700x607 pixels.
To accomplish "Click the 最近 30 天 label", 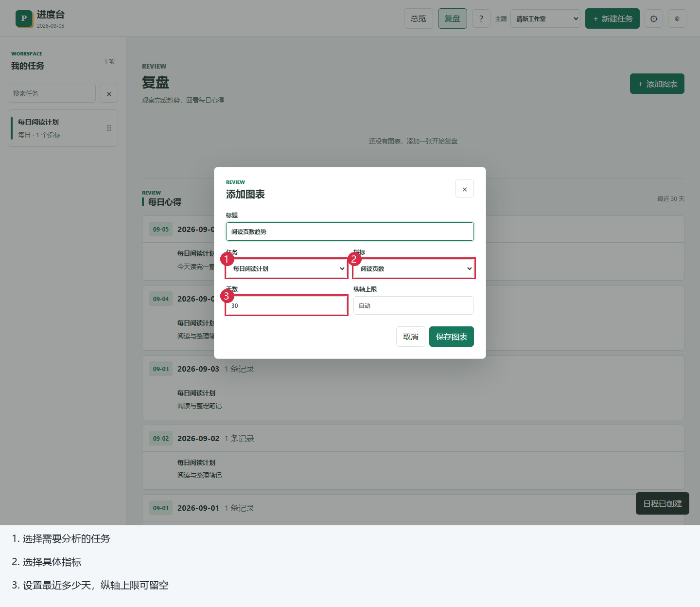I will (671, 198).
